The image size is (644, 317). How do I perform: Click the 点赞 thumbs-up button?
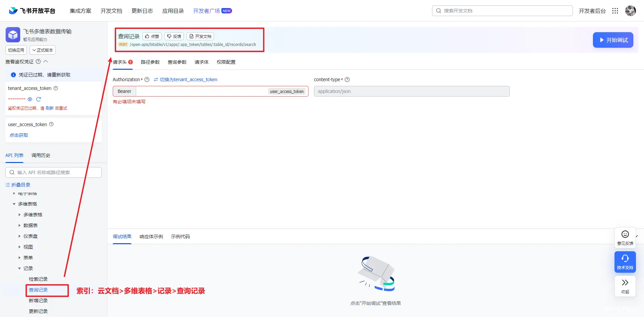pos(152,36)
